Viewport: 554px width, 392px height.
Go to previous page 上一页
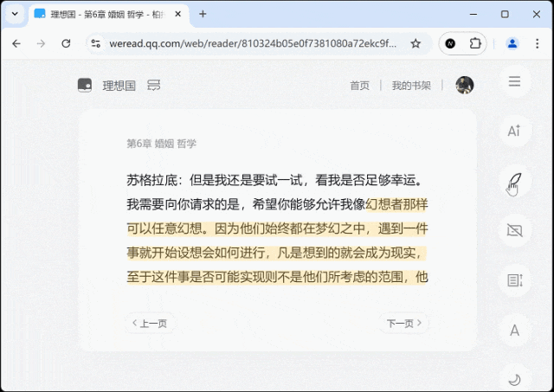(x=150, y=323)
